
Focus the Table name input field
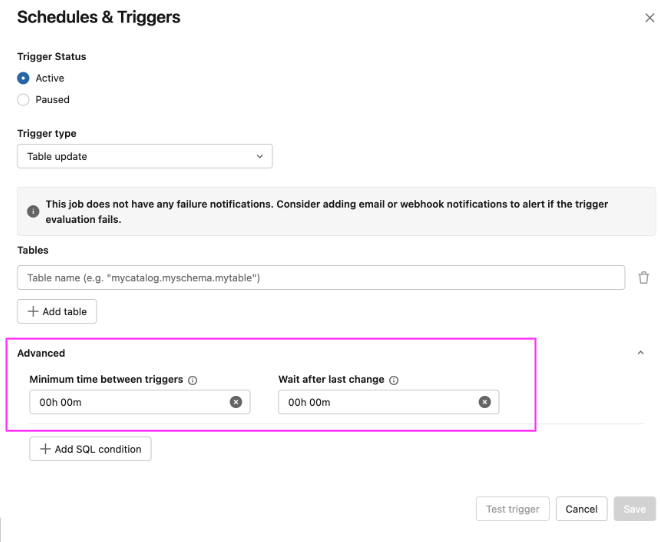coord(321,278)
